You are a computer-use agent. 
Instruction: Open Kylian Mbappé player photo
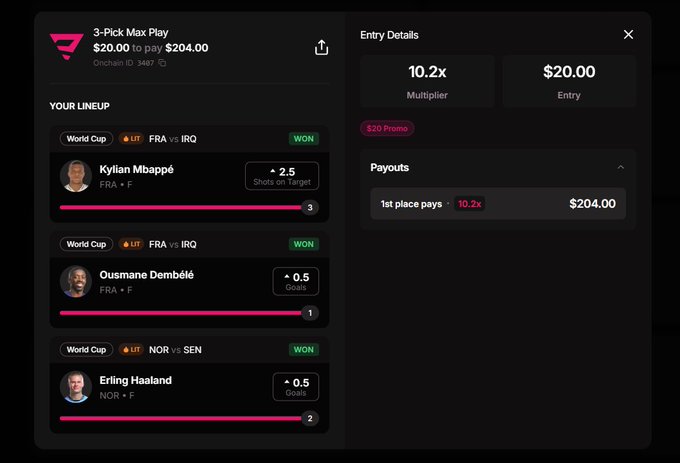tap(76, 176)
